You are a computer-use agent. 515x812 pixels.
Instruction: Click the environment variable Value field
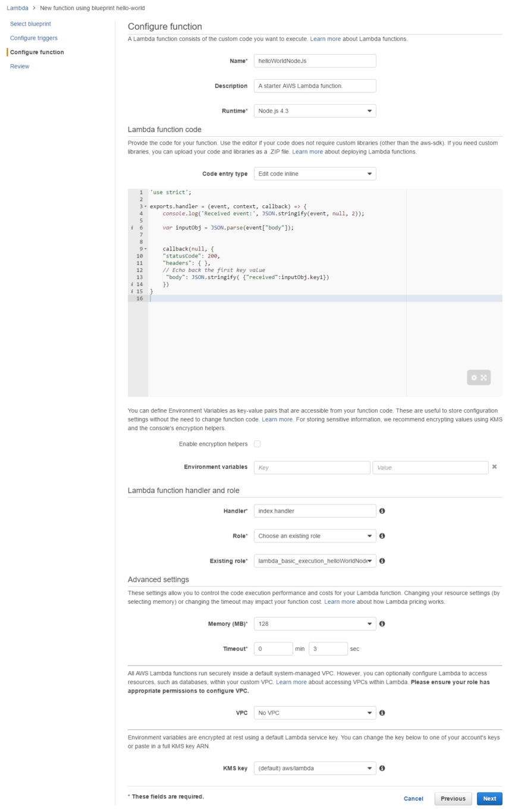(x=431, y=467)
